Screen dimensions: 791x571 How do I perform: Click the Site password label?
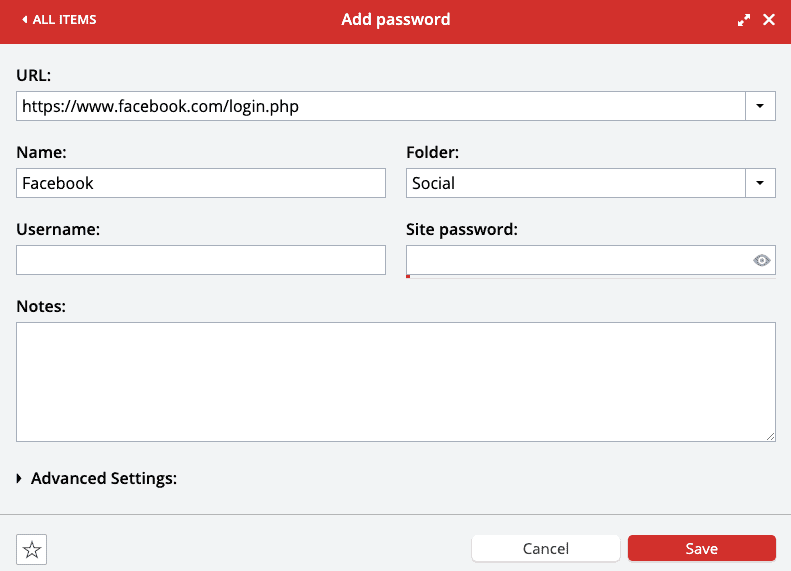[462, 230]
